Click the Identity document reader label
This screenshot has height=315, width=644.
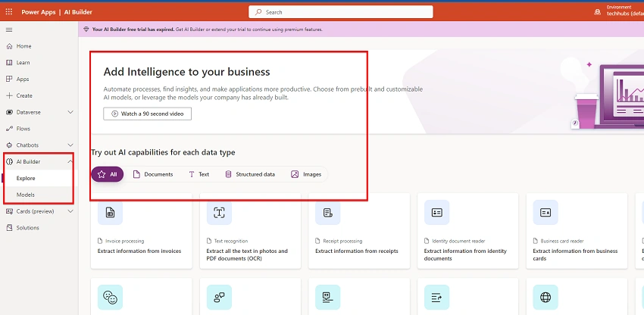tap(458, 241)
